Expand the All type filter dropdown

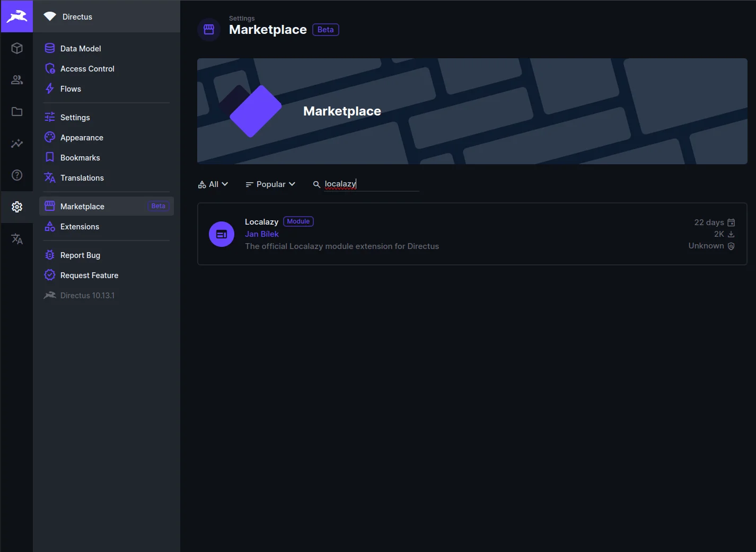click(213, 184)
